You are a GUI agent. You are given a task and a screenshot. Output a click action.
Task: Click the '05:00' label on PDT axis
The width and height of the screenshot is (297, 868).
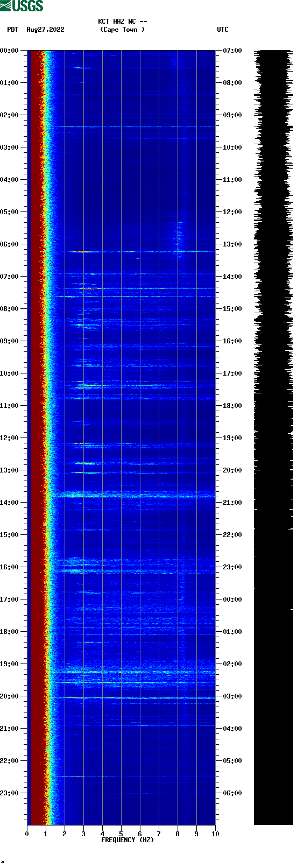pyautogui.click(x=10, y=212)
